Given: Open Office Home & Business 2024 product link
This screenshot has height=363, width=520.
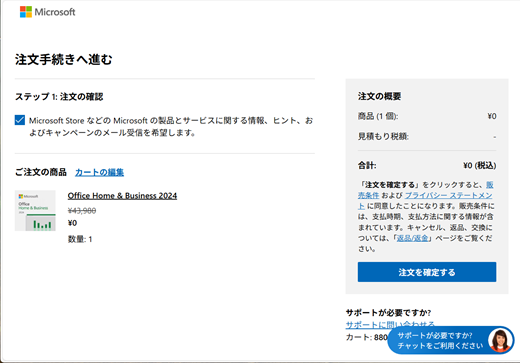Looking at the screenshot, I should pyautogui.click(x=122, y=196).
